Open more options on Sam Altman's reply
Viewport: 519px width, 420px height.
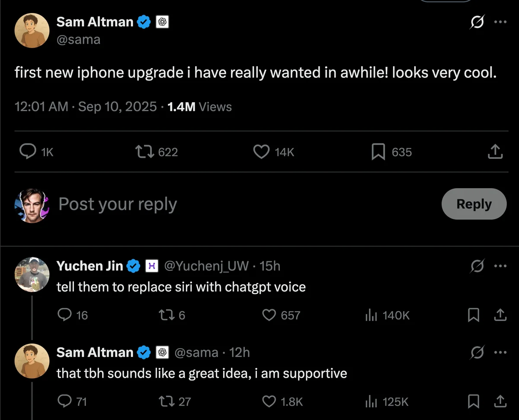[500, 353]
